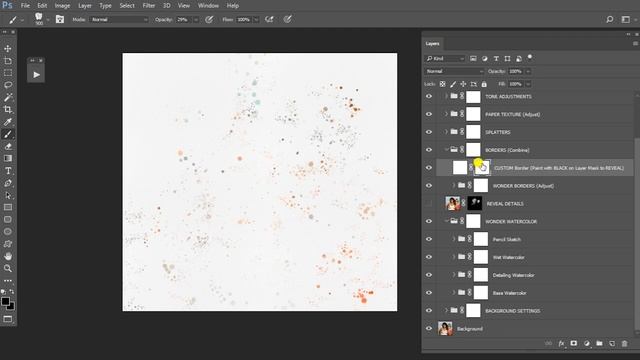Expand the SPLATTERS group
This screenshot has height=360, width=640.
446,132
